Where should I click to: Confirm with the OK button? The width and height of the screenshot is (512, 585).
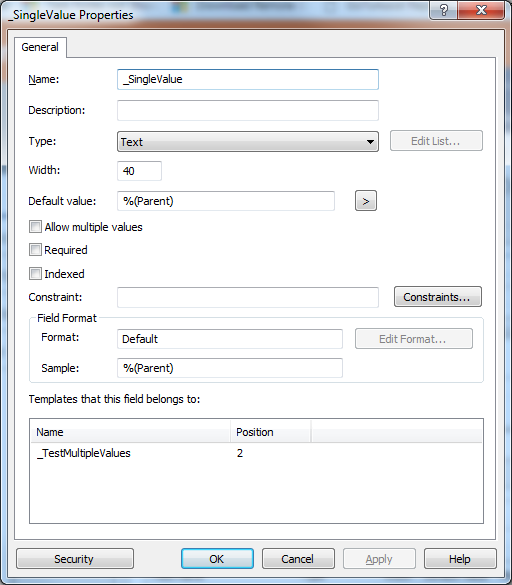point(217,559)
